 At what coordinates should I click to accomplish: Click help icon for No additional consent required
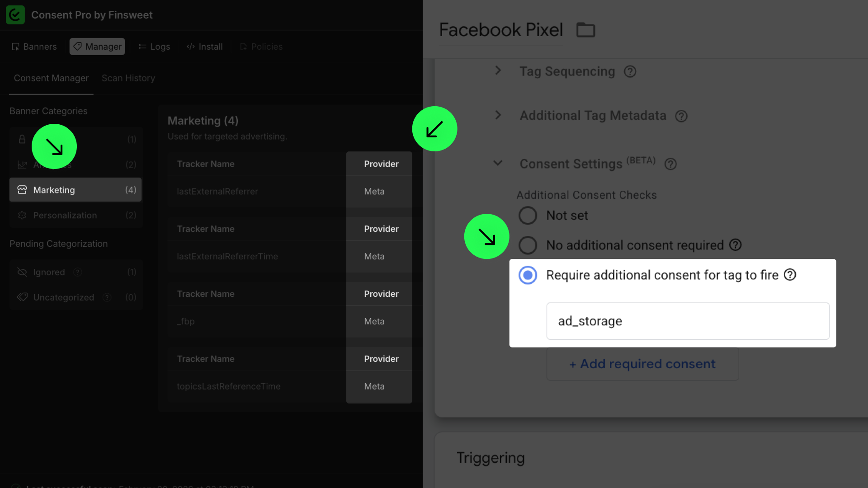736,245
